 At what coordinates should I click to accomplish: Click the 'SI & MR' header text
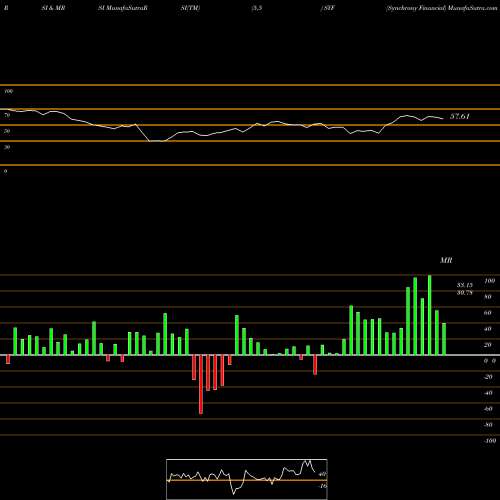tap(53, 8)
